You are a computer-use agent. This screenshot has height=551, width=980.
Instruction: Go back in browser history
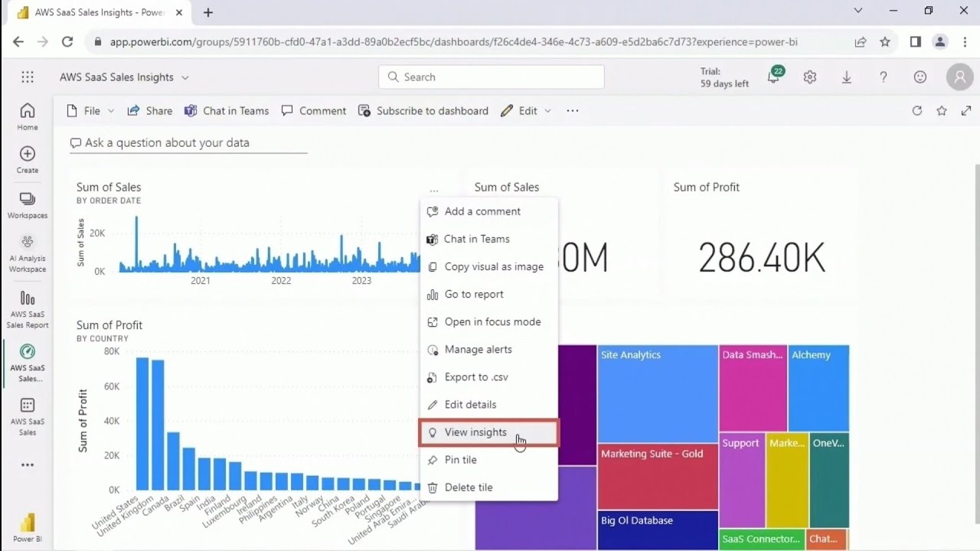pyautogui.click(x=18, y=42)
